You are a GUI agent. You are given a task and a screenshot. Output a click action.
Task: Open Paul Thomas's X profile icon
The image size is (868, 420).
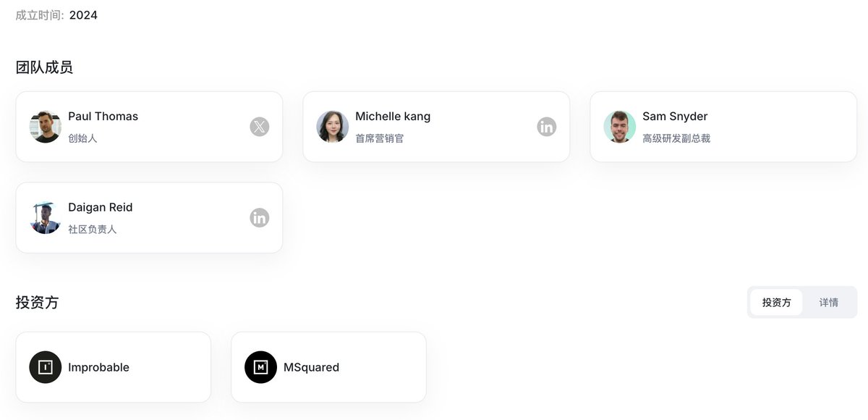coord(260,127)
